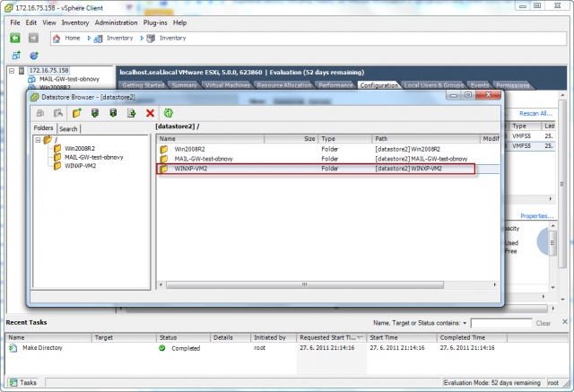This screenshot has height=392, width=574.
Task: Click the Tasks icon in status bar
Action: [x=13, y=383]
